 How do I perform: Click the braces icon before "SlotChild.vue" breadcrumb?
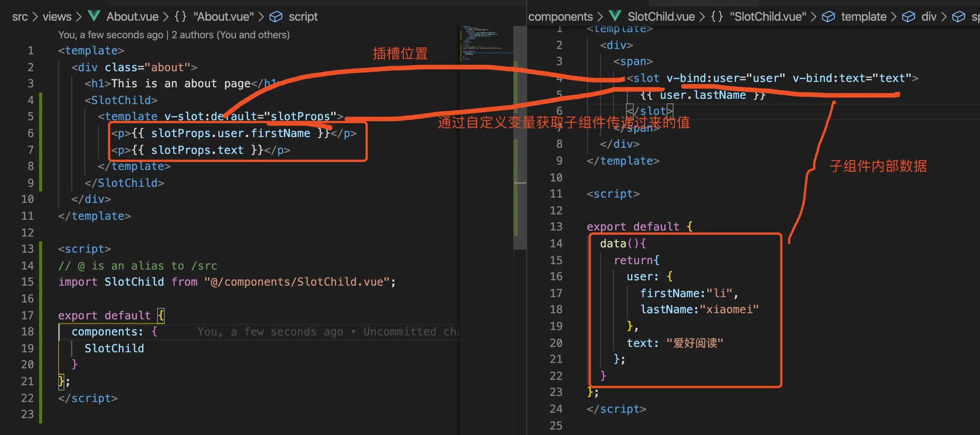pos(717,16)
